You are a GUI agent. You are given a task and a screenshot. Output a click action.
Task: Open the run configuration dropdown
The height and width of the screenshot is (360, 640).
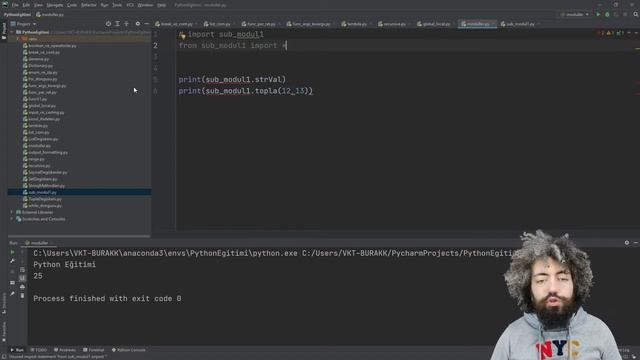(x=575, y=14)
